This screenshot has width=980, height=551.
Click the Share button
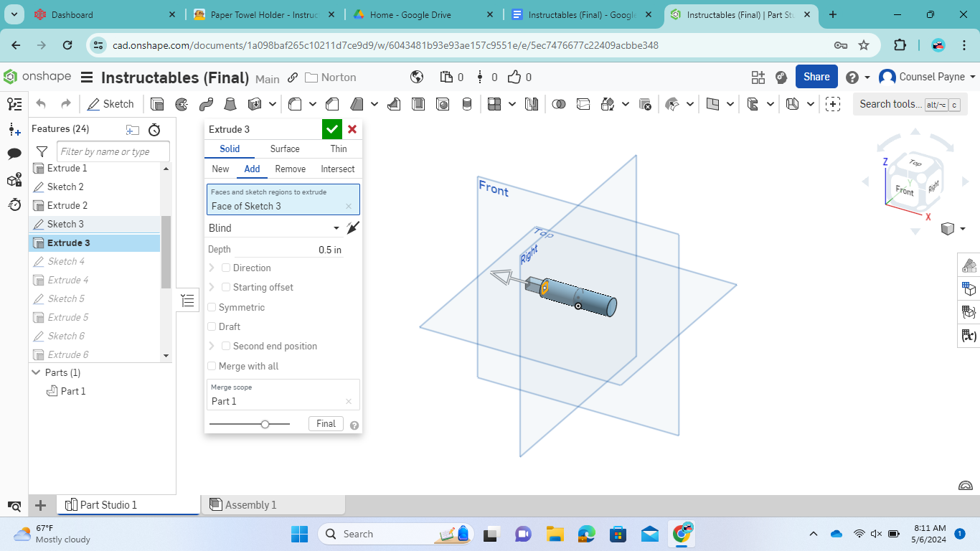click(x=816, y=77)
